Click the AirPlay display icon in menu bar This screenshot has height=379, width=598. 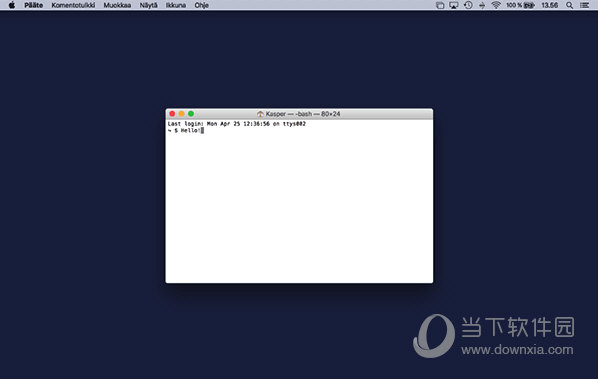coord(453,5)
